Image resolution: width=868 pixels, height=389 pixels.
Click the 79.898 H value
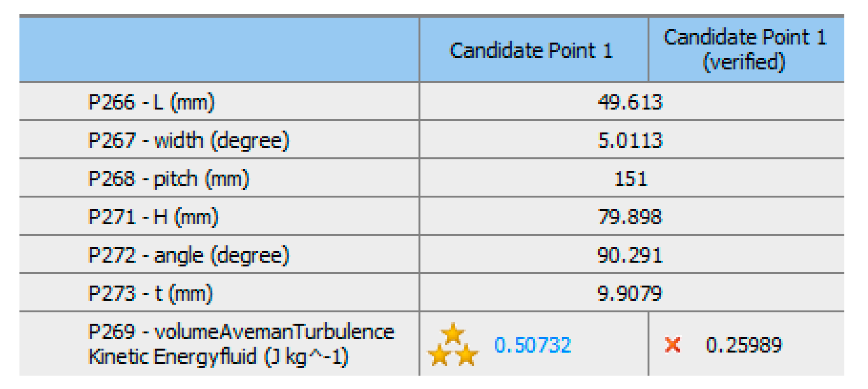[x=630, y=216]
